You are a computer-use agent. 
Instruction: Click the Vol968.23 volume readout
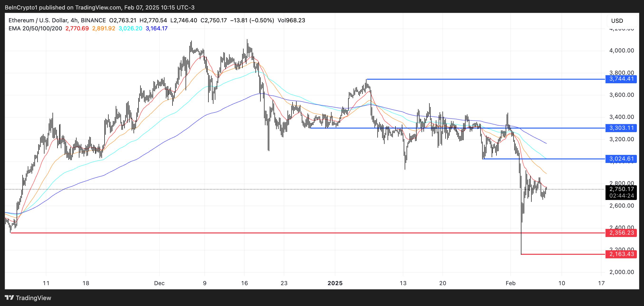tap(291, 20)
